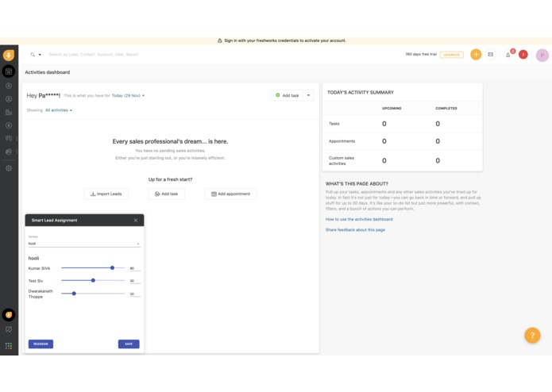Click the hooli territory heading above the sliders
Screen dimensions: 552x392
[33, 259]
